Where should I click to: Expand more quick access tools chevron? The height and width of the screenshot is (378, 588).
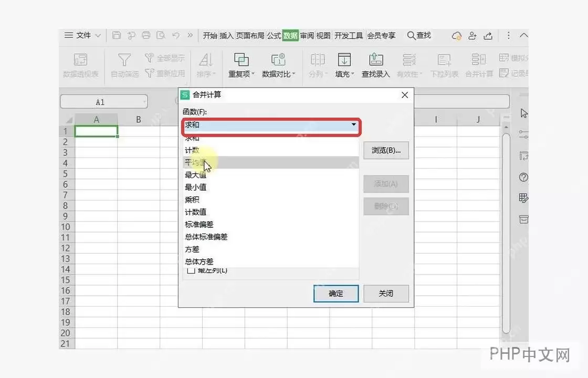coord(190,35)
